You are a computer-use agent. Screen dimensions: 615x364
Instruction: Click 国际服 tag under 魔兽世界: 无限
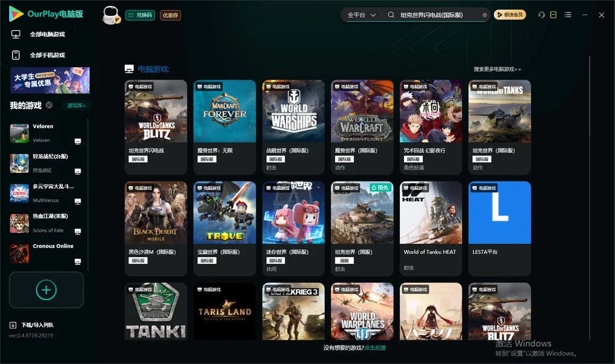pos(207,159)
